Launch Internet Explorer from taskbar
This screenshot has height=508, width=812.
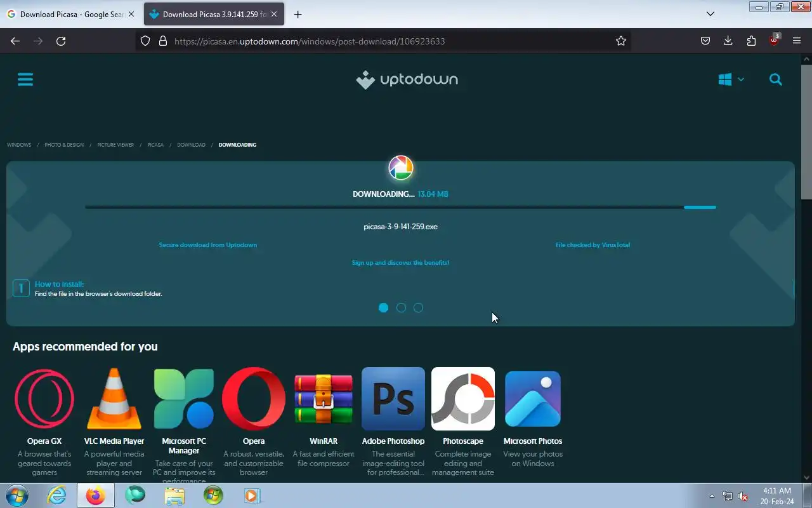(57, 495)
